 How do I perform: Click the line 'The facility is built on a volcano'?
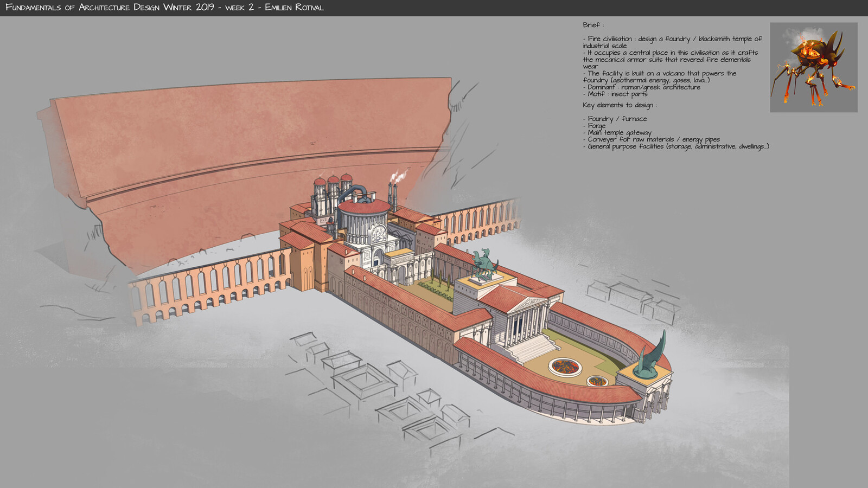point(660,73)
